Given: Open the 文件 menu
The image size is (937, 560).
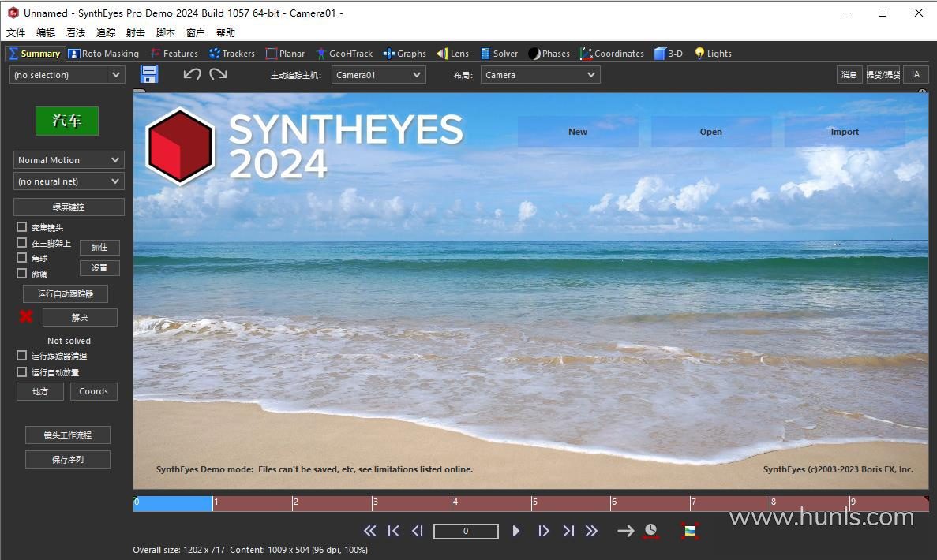Looking at the screenshot, I should (16, 33).
